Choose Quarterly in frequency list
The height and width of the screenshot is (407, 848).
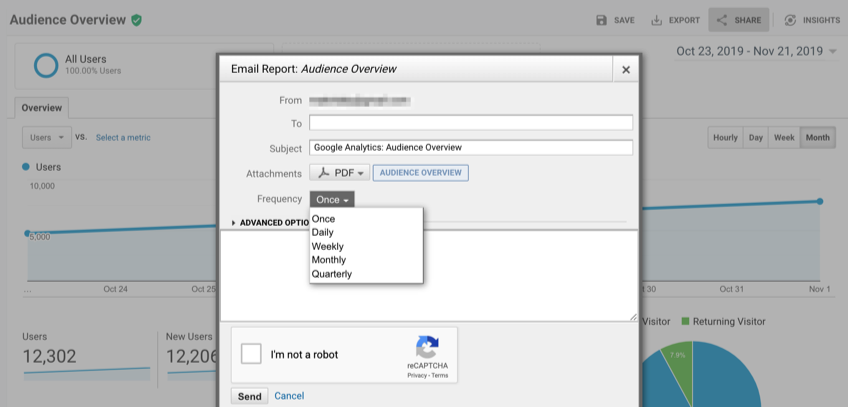tap(332, 274)
